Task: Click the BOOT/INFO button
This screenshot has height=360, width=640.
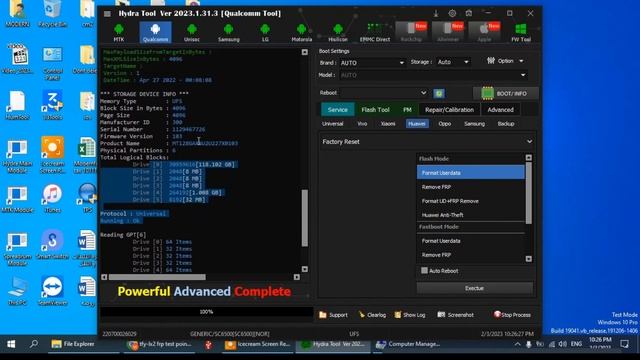Action: tap(506, 93)
